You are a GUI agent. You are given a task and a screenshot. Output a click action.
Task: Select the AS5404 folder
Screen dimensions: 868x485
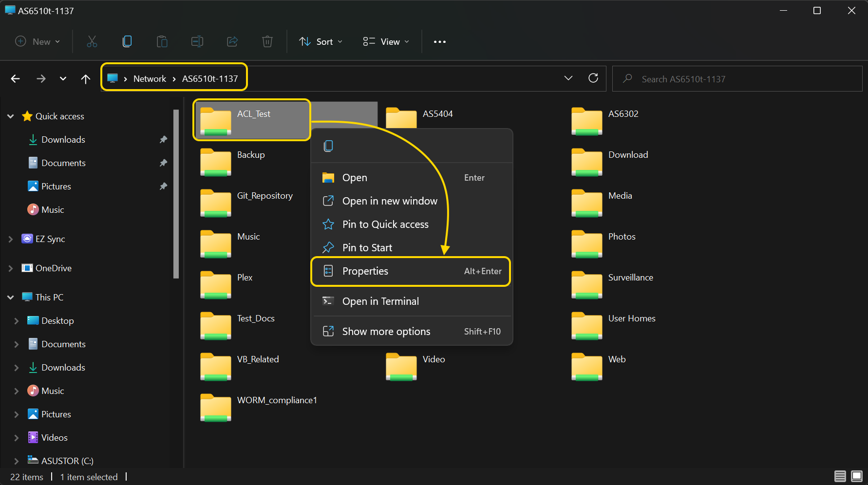coord(420,117)
